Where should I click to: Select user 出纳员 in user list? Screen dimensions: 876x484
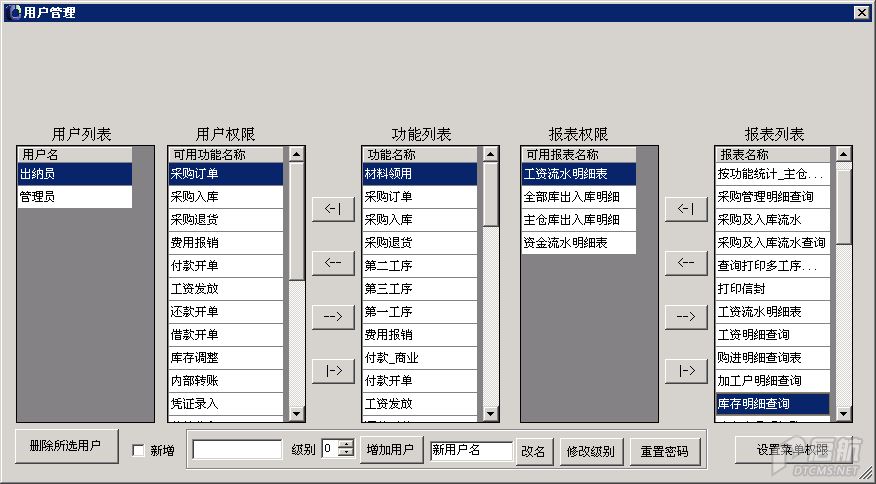(x=75, y=174)
